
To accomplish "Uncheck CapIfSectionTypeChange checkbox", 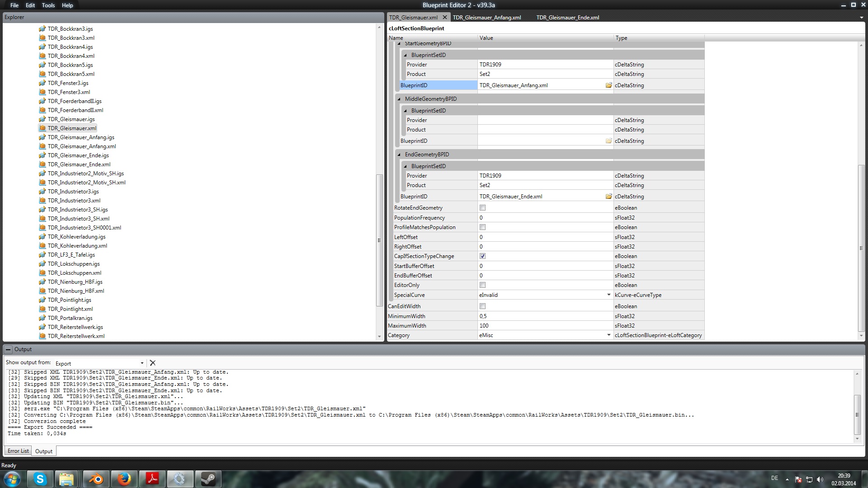I will coord(482,256).
